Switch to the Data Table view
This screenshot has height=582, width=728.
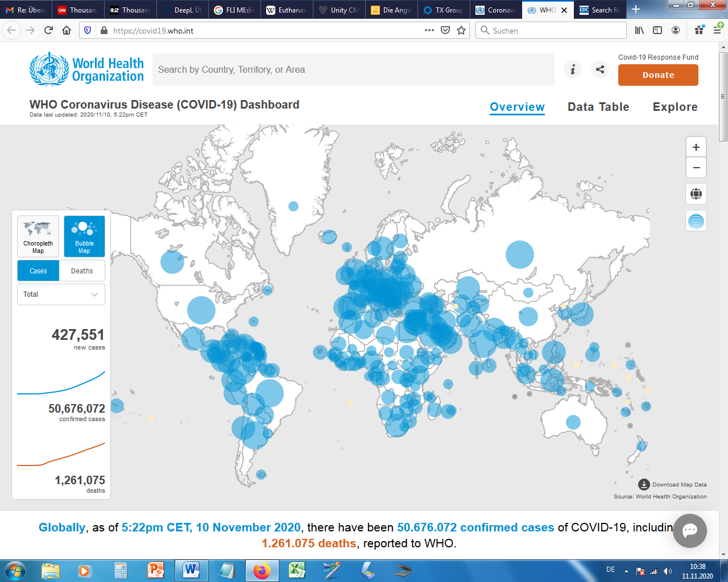(598, 107)
